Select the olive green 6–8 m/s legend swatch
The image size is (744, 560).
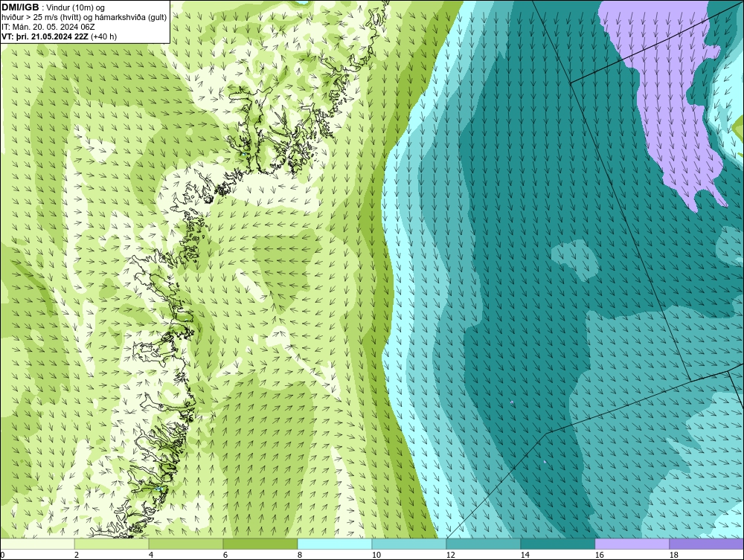pos(260,544)
